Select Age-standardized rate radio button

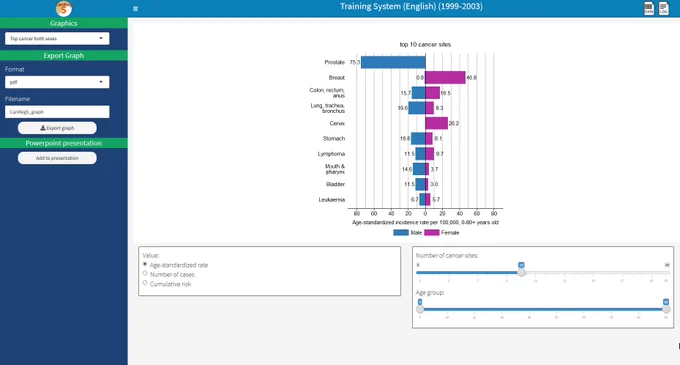[x=145, y=264]
